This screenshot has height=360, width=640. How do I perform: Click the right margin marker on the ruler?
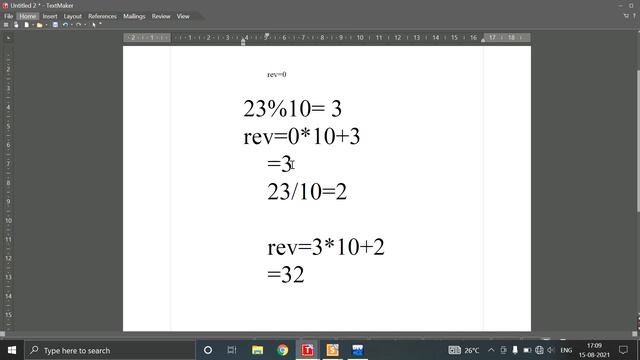click(483, 39)
